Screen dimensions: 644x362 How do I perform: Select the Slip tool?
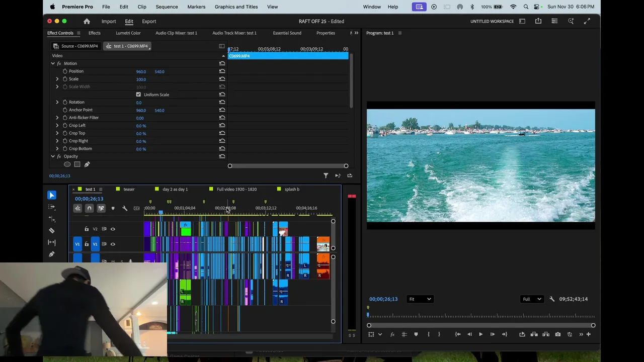pyautogui.click(x=52, y=242)
